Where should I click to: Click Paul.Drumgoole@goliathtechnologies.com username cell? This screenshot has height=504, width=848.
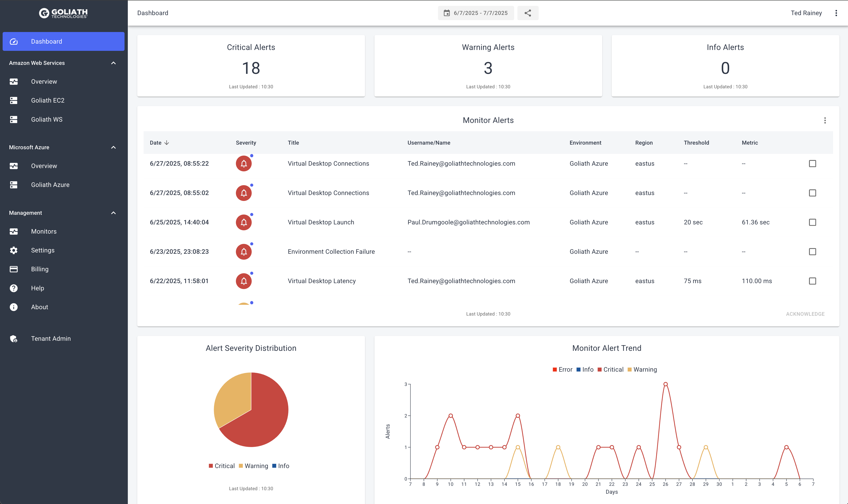pyautogui.click(x=469, y=222)
